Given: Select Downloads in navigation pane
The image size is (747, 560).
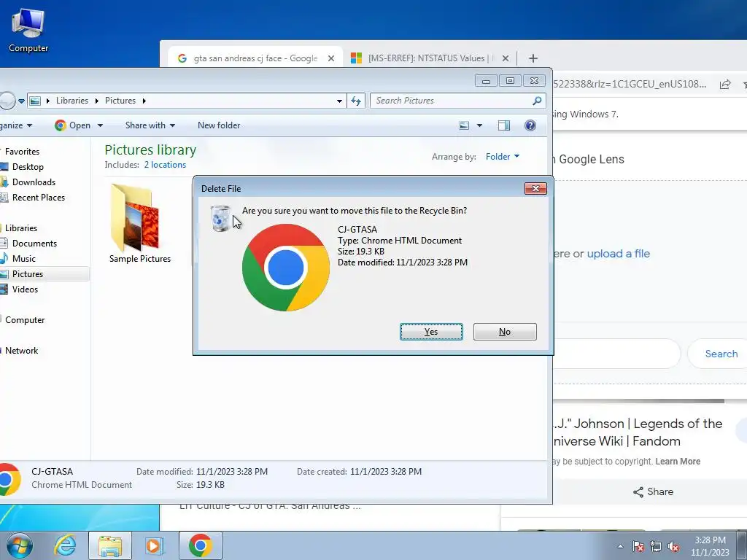Looking at the screenshot, I should (34, 182).
